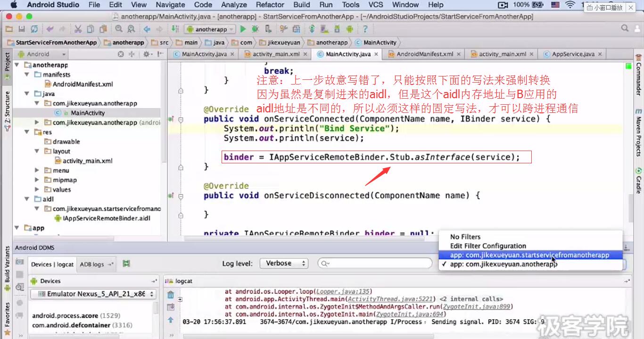Click the Cut scissors icon in toolbar
The width and height of the screenshot is (644, 339).
point(78,29)
